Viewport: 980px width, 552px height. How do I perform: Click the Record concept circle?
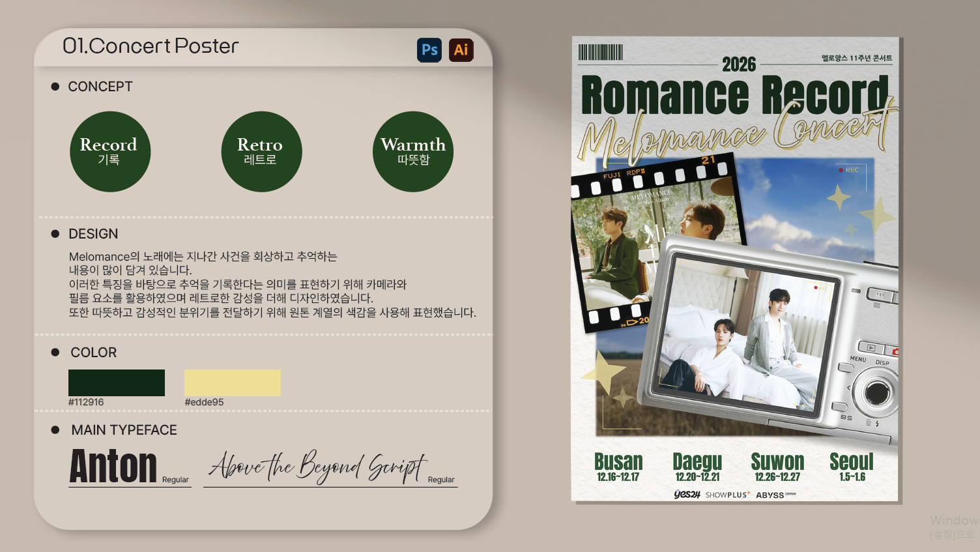pyautogui.click(x=110, y=152)
